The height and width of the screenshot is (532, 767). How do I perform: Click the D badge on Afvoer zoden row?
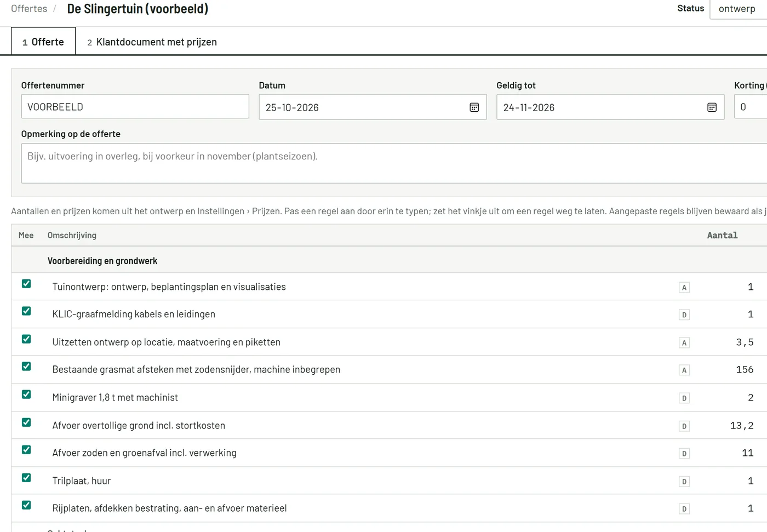(x=684, y=454)
